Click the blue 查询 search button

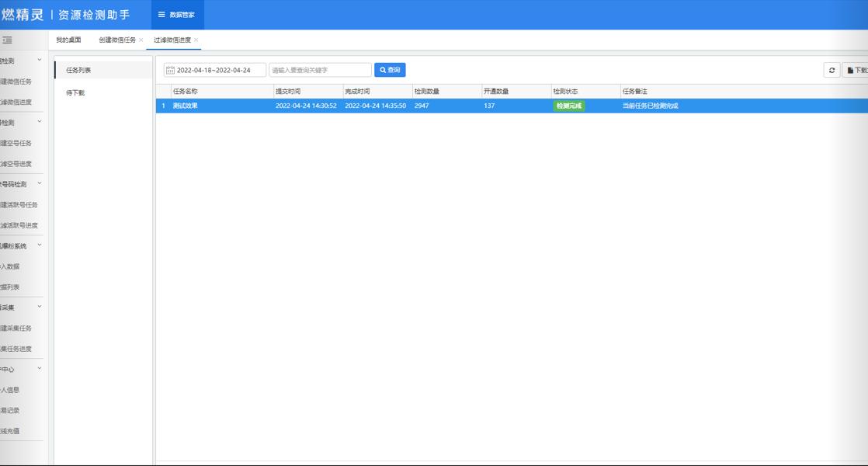tap(390, 70)
